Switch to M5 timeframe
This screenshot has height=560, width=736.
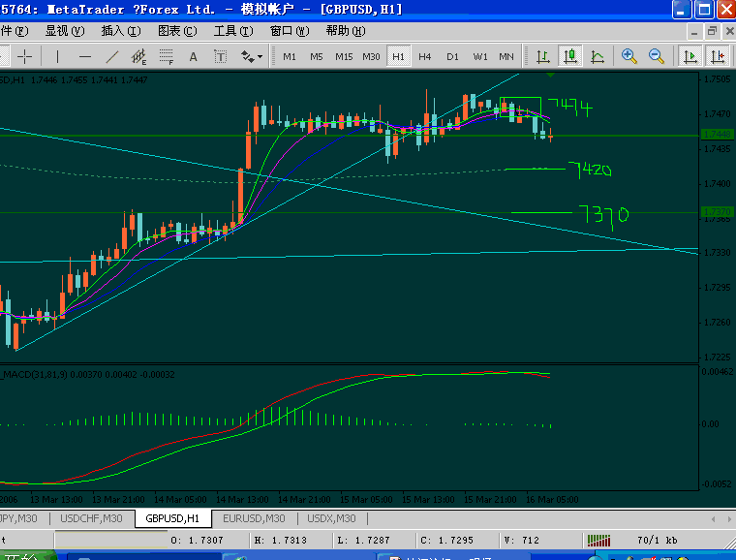[317, 57]
